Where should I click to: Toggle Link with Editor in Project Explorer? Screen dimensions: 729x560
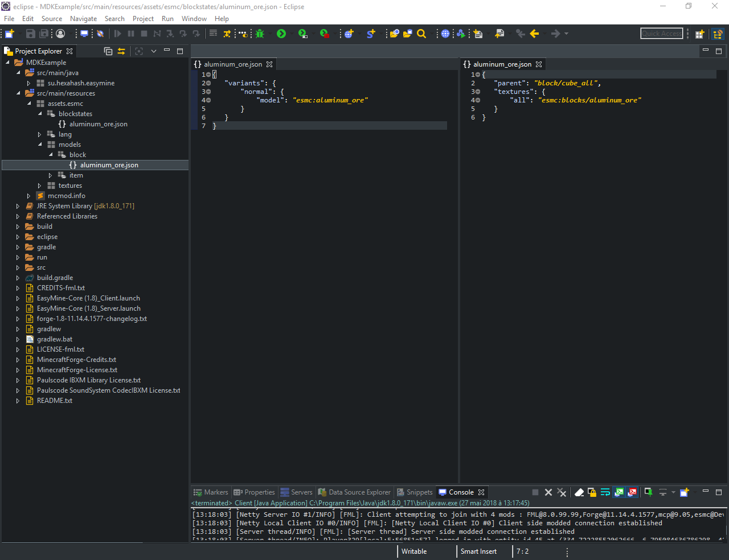tap(121, 51)
